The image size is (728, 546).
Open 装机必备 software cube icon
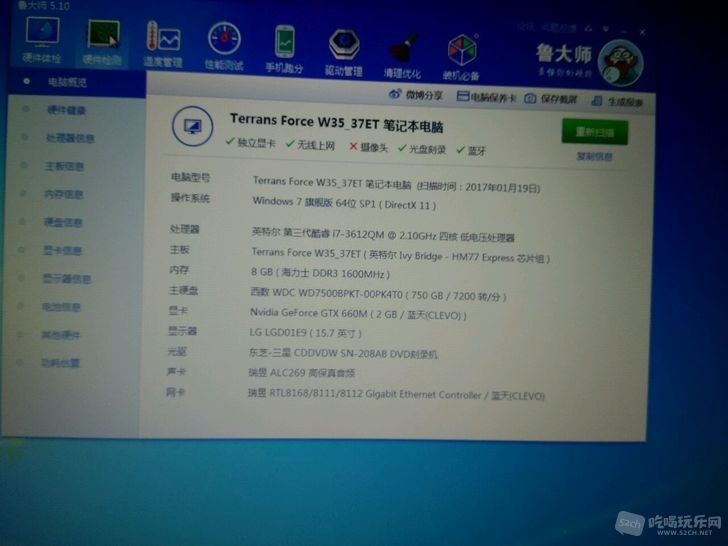(461, 57)
